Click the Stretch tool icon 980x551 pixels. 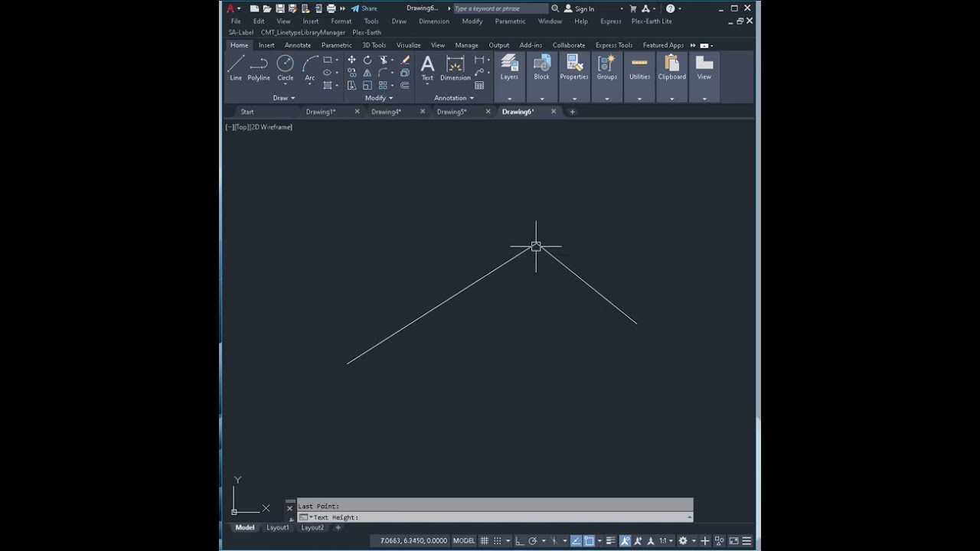pyautogui.click(x=351, y=86)
